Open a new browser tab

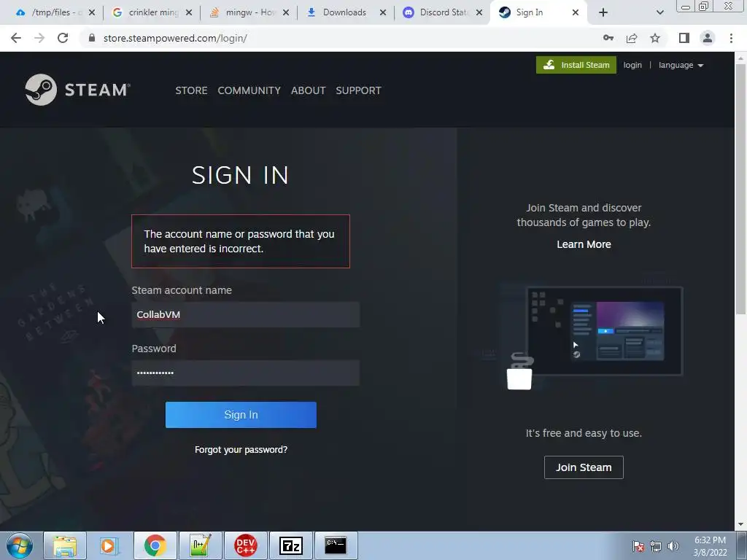tap(603, 12)
